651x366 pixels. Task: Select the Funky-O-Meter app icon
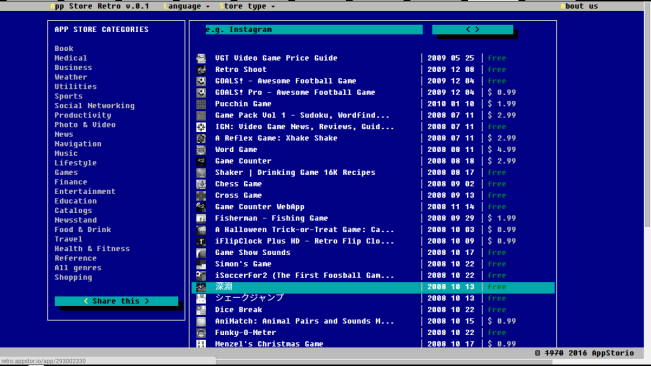pyautogui.click(x=201, y=333)
